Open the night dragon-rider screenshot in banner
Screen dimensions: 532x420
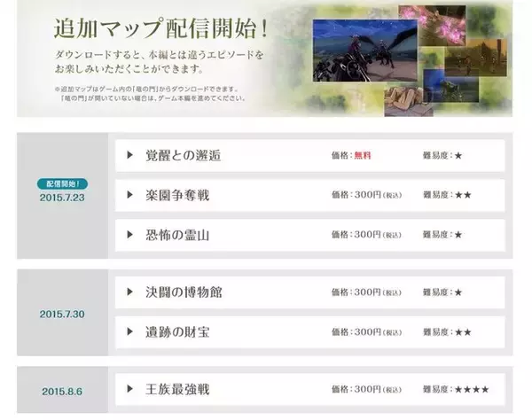365,51
